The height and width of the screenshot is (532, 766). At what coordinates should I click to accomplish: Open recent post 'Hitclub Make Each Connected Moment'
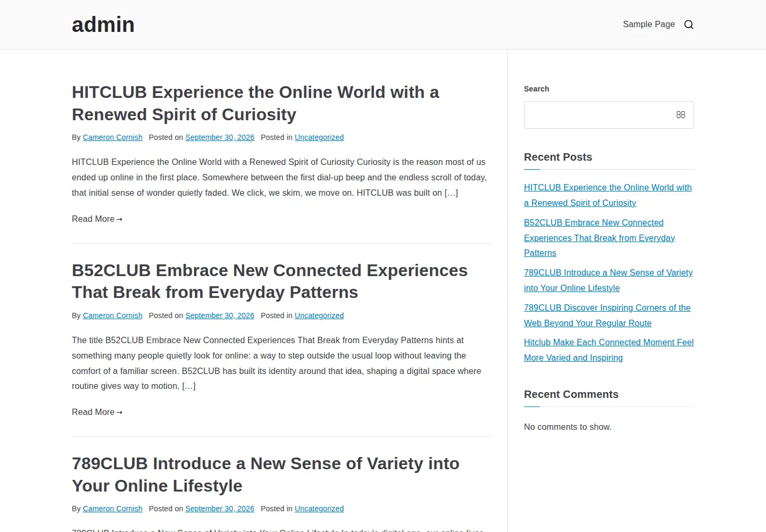point(609,350)
